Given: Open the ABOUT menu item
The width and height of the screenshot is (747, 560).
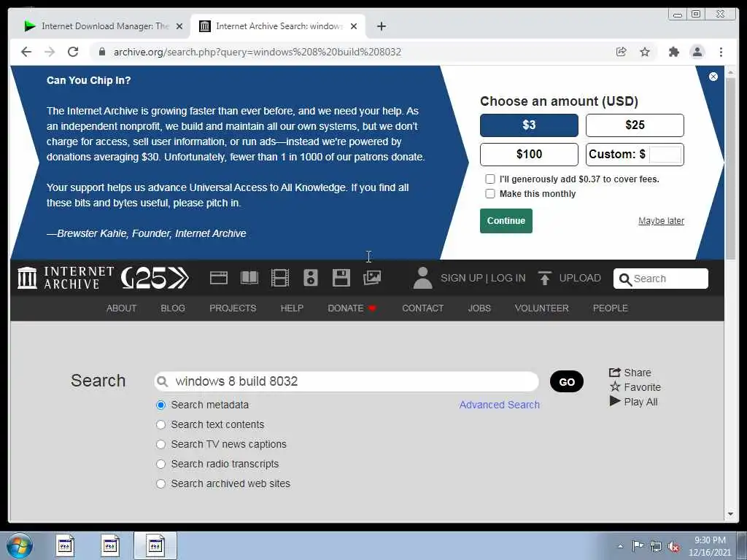Looking at the screenshot, I should pyautogui.click(x=122, y=308).
